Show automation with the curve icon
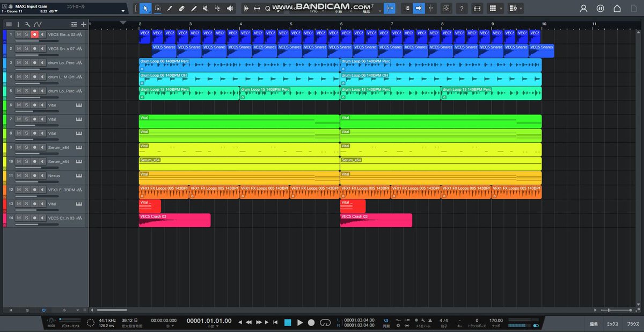The image size is (644, 332). point(38,25)
